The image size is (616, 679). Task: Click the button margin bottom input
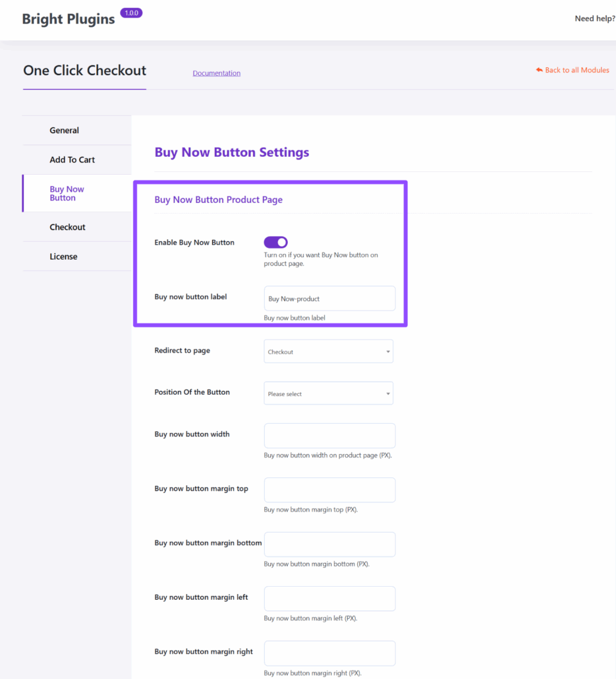click(329, 545)
